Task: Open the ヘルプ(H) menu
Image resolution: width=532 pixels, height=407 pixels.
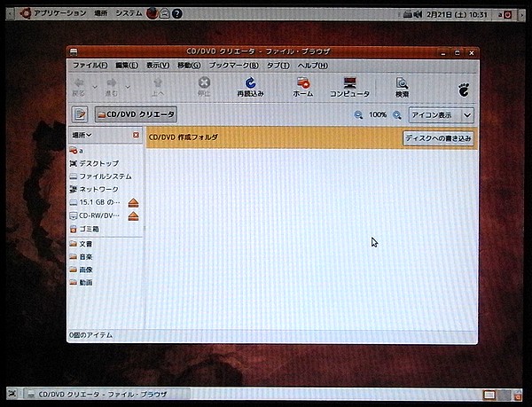Action: [312, 66]
